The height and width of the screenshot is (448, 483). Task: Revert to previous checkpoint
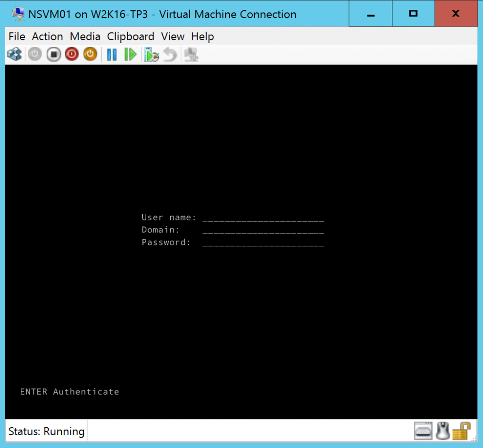(x=170, y=55)
